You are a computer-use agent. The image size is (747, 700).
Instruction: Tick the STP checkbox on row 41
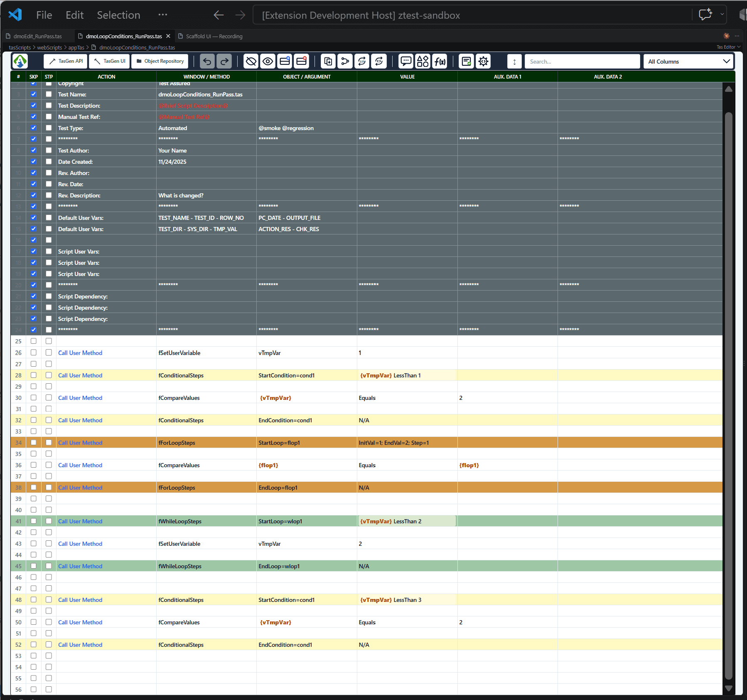coord(49,521)
